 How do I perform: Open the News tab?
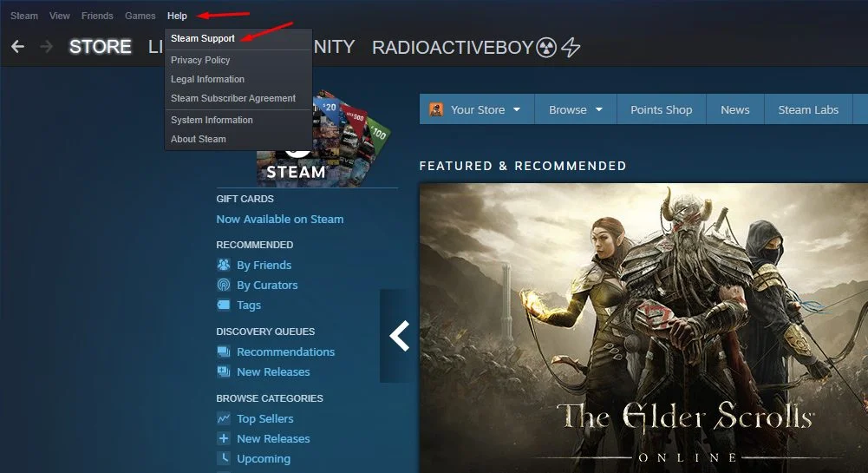tap(735, 109)
